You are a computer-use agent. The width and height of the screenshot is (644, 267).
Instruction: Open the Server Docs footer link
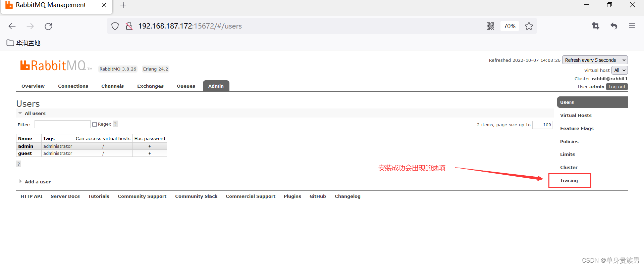(65, 196)
